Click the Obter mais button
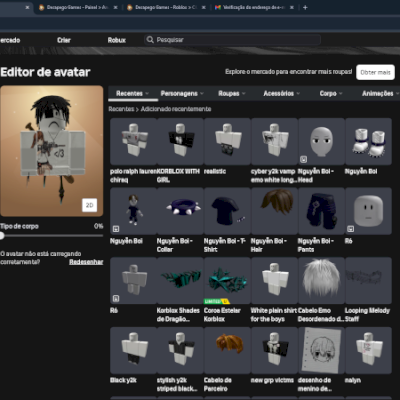 point(375,72)
